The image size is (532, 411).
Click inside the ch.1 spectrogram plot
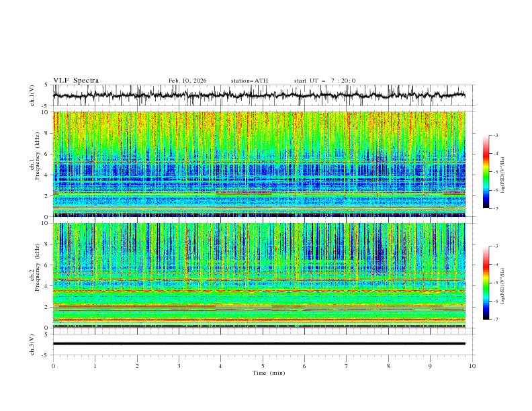259,164
